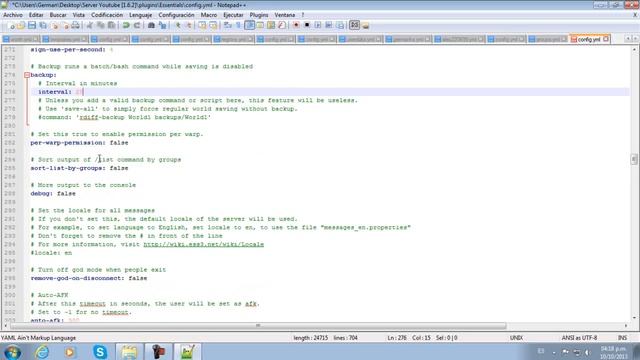Click the Print toolbar icon
Screen dimensions: 640x360
click(x=76, y=25)
